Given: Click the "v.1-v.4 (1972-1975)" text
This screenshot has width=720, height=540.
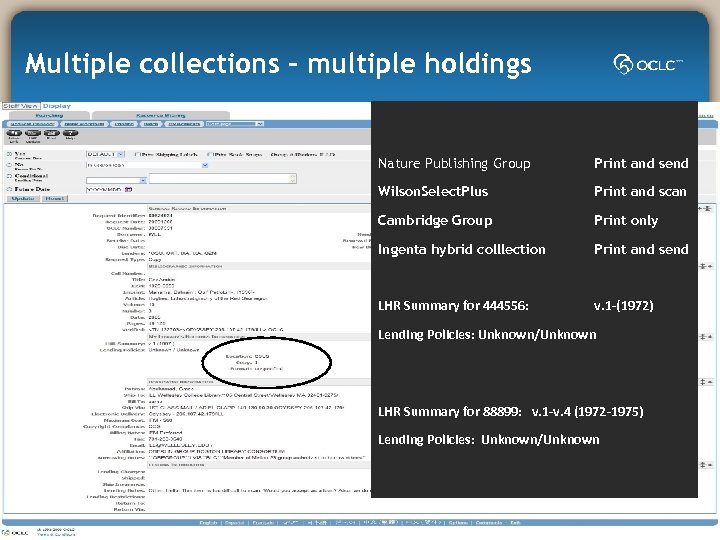Looking at the screenshot, I should [x=587, y=411].
